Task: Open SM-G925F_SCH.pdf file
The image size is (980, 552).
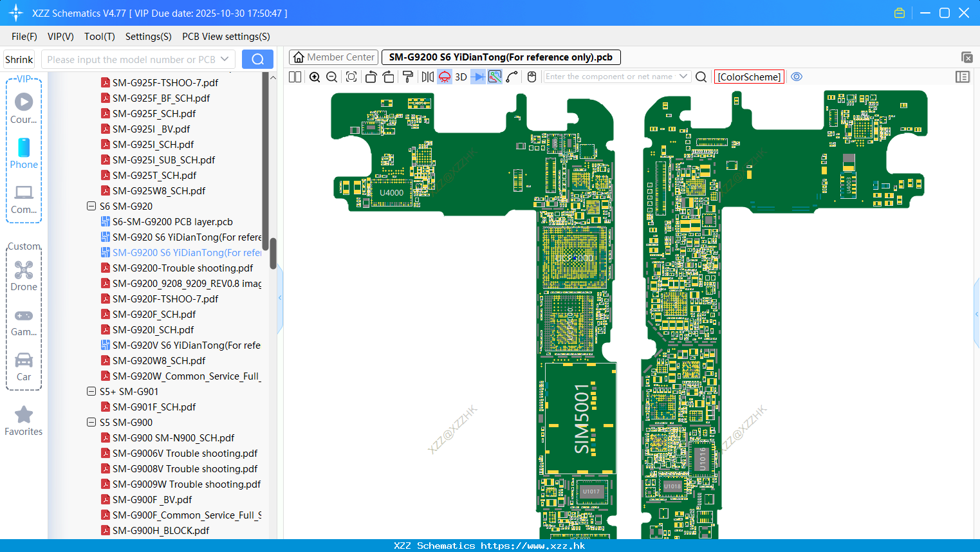Action: 154,113
